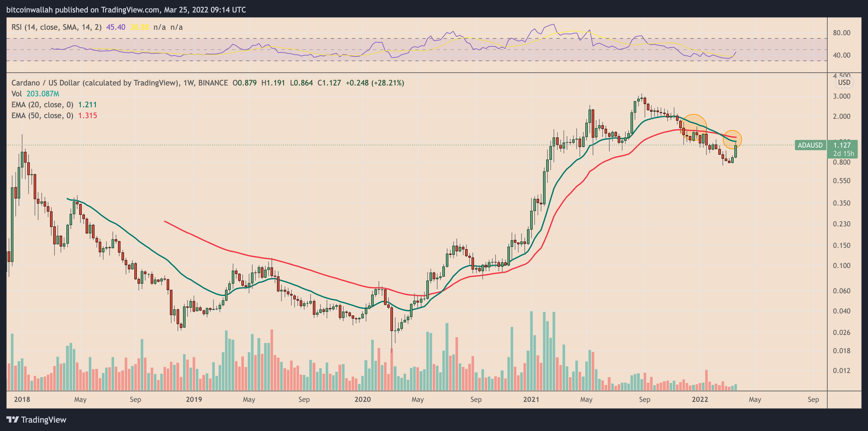Image resolution: width=868 pixels, height=431 pixels.
Task: Click the red EMA 50 value 1.315
Action: tap(88, 116)
